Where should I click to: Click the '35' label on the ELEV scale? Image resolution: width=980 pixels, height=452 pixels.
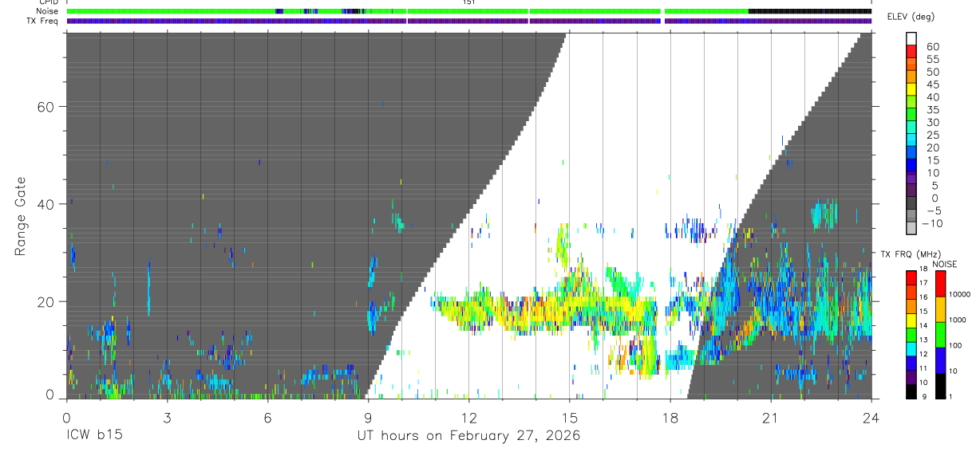point(933,109)
